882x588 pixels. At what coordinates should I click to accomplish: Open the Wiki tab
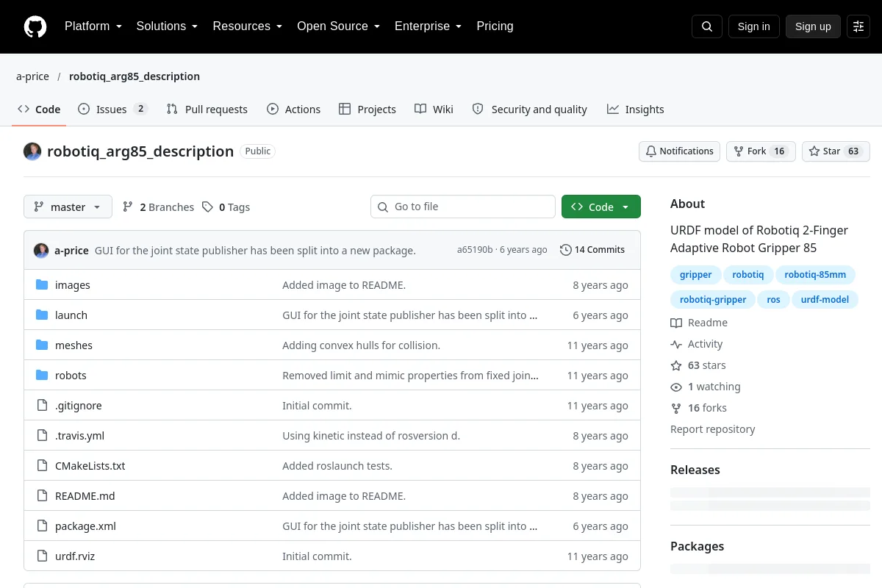[x=434, y=110]
